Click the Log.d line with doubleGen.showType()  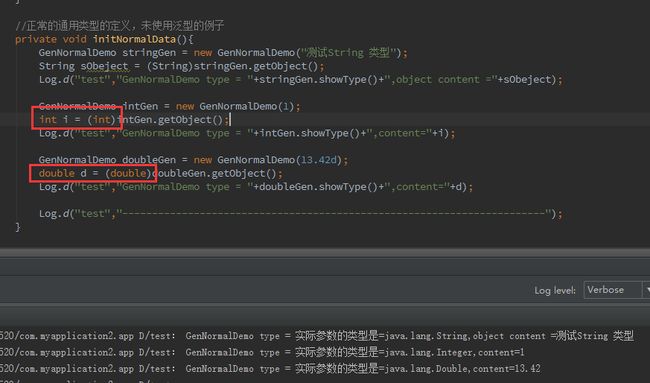point(256,187)
